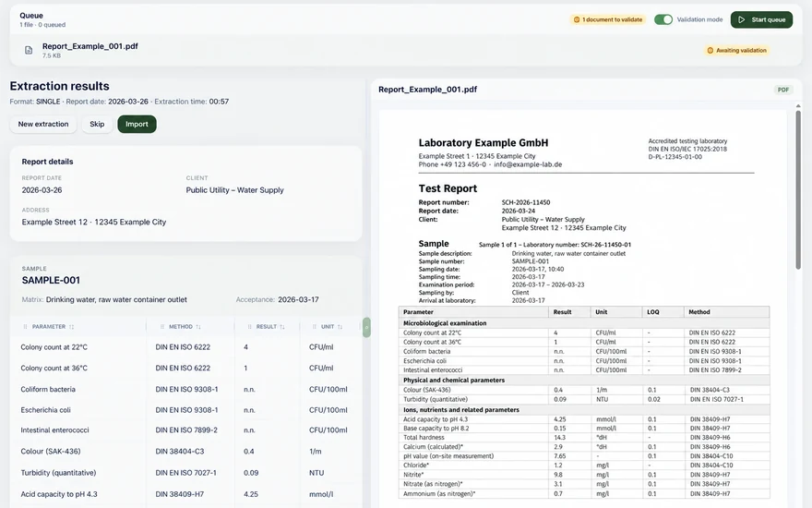Screen dimensions: 812x508
Task: Sort table by PARAMETER column arrows
Action: pyautogui.click(x=71, y=327)
